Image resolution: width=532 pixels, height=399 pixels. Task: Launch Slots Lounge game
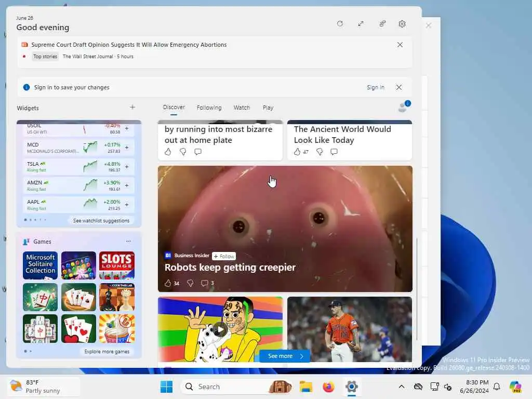(x=117, y=265)
